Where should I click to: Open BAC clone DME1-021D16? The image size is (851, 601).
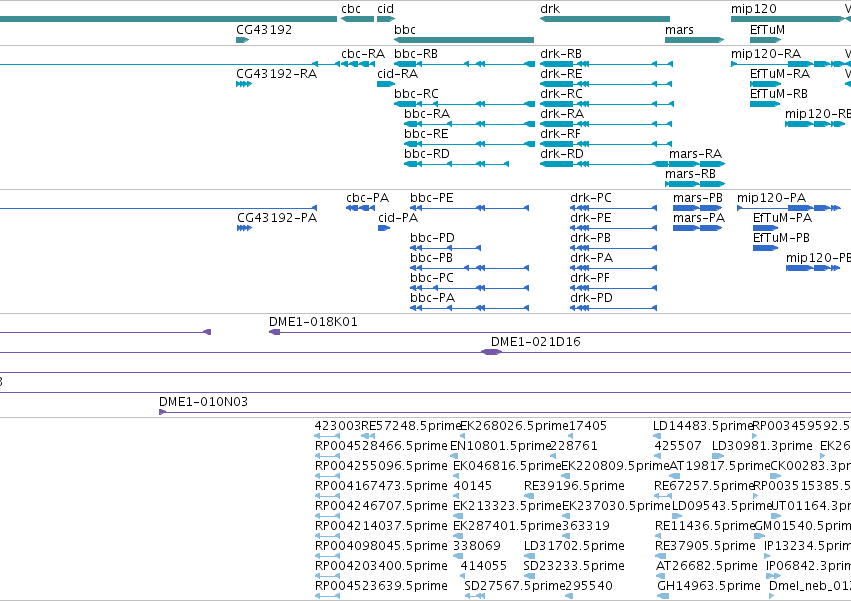click(x=535, y=343)
